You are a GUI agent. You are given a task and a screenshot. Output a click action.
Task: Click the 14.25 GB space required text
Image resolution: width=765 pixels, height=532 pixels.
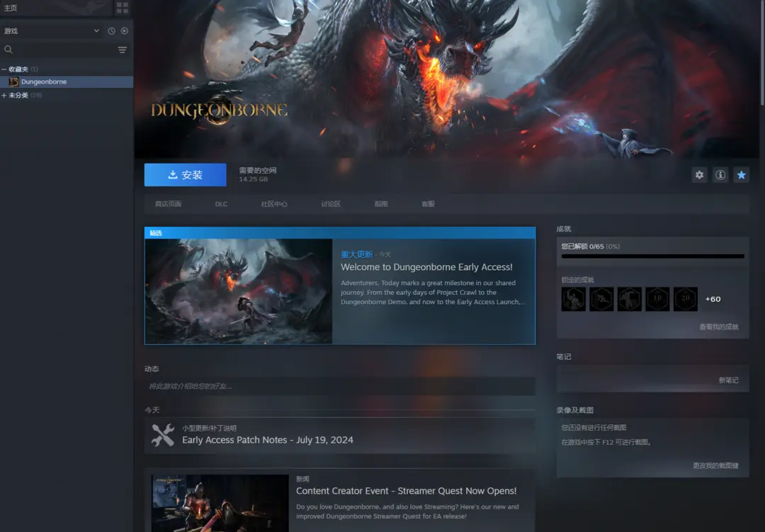point(253,179)
